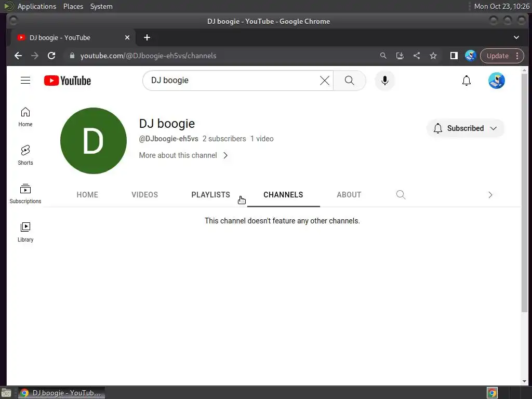This screenshot has width=532, height=399.
Task: Bookmark this page with the star
Action: (433, 56)
